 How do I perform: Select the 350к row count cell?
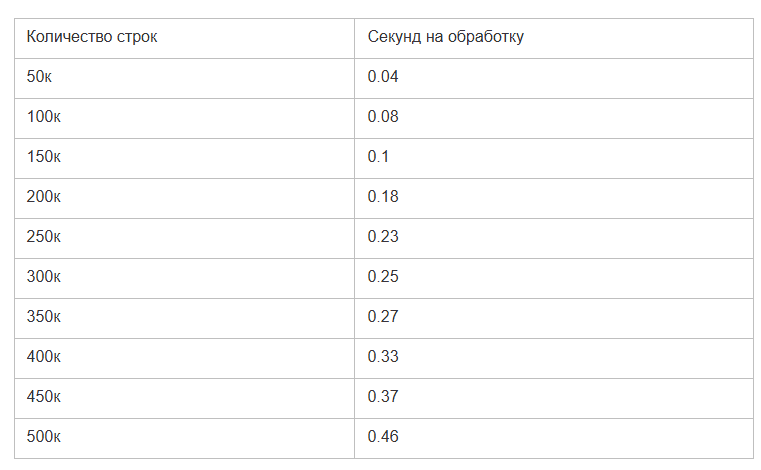(44, 317)
